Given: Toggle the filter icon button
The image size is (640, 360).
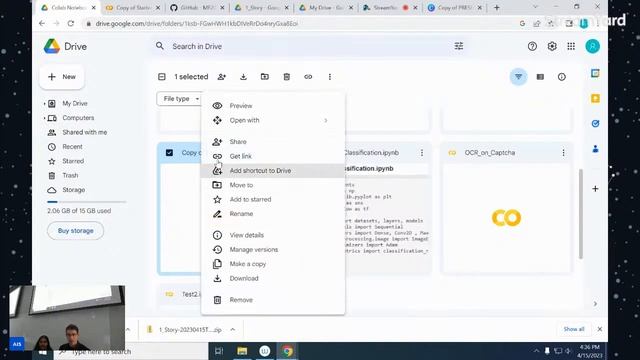Looking at the screenshot, I should pyautogui.click(x=518, y=77).
